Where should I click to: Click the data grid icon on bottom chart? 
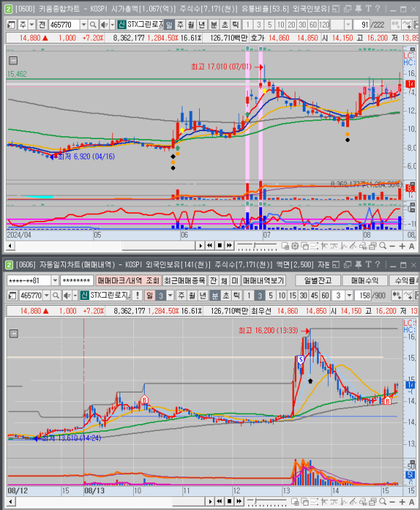(x=13, y=334)
